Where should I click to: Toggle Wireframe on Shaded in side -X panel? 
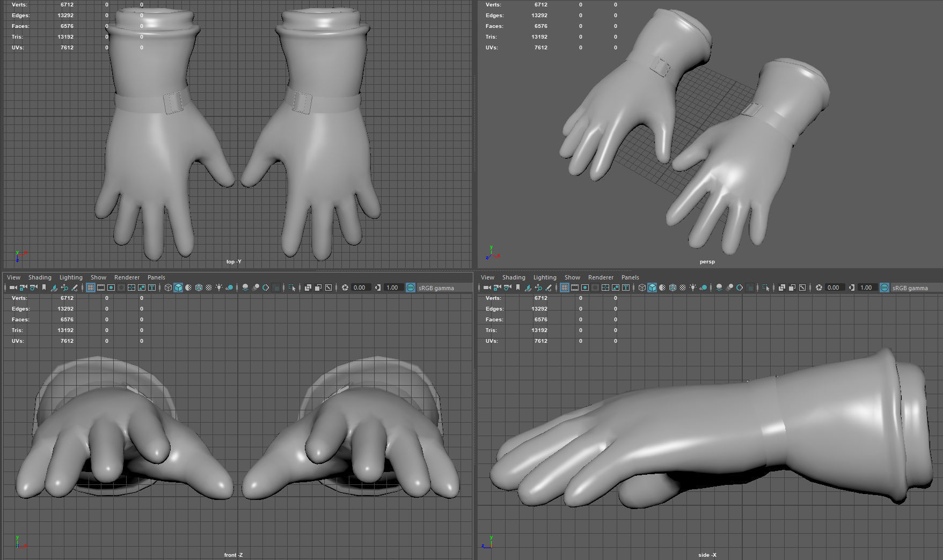coord(672,288)
